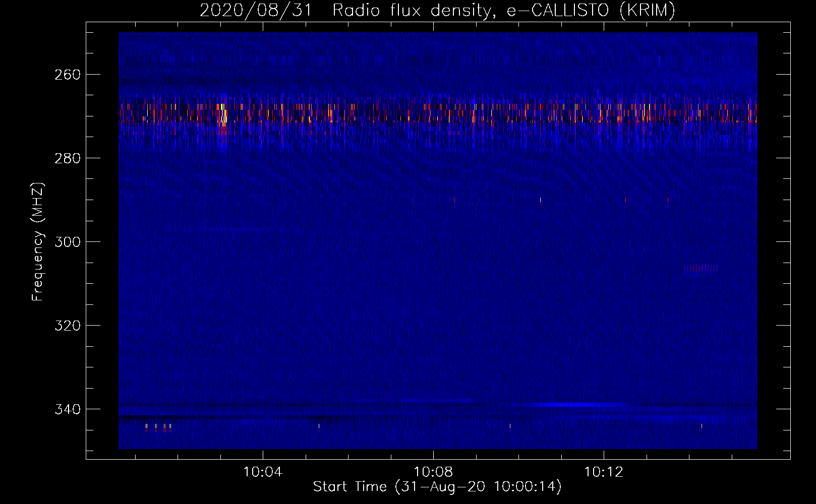Click the 320 frequency tick label
The height and width of the screenshot is (504, 816).
click(x=67, y=326)
